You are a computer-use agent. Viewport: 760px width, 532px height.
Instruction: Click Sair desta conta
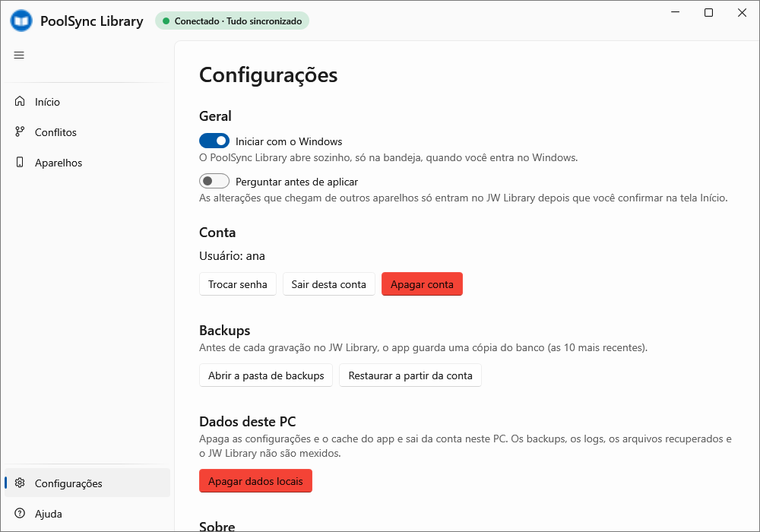tap(328, 284)
